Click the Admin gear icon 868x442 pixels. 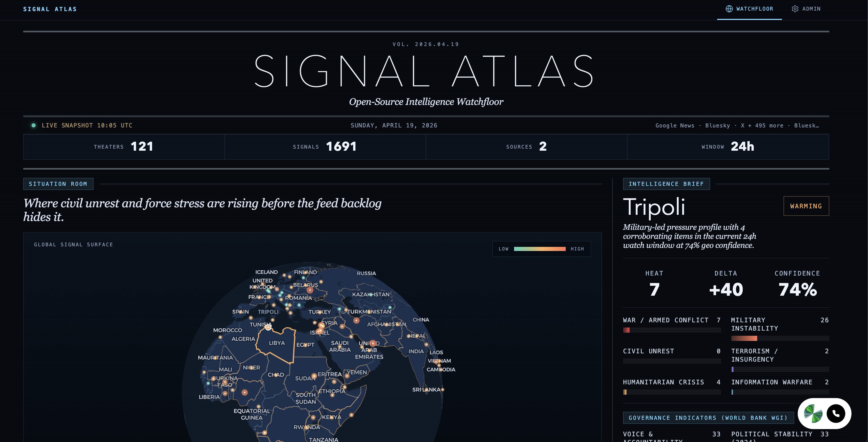click(795, 9)
